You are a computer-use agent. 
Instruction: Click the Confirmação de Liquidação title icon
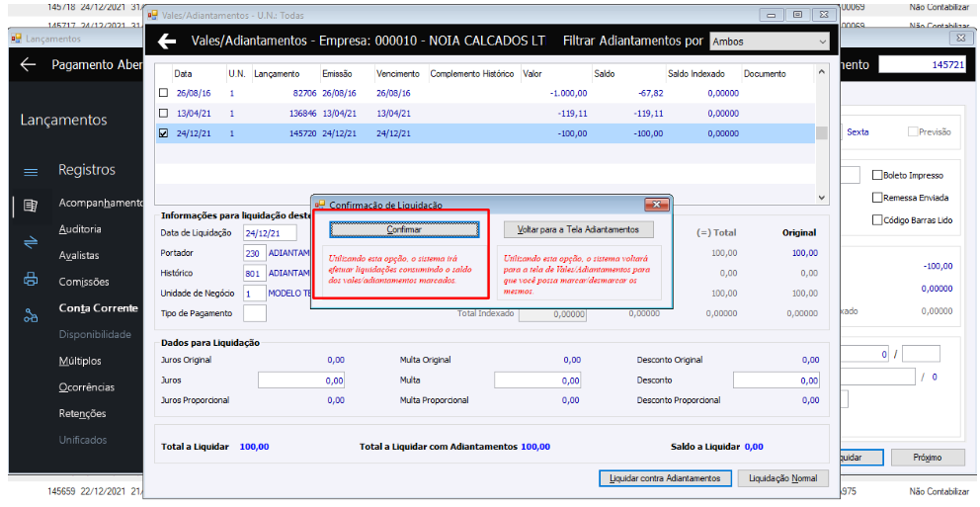(x=320, y=205)
